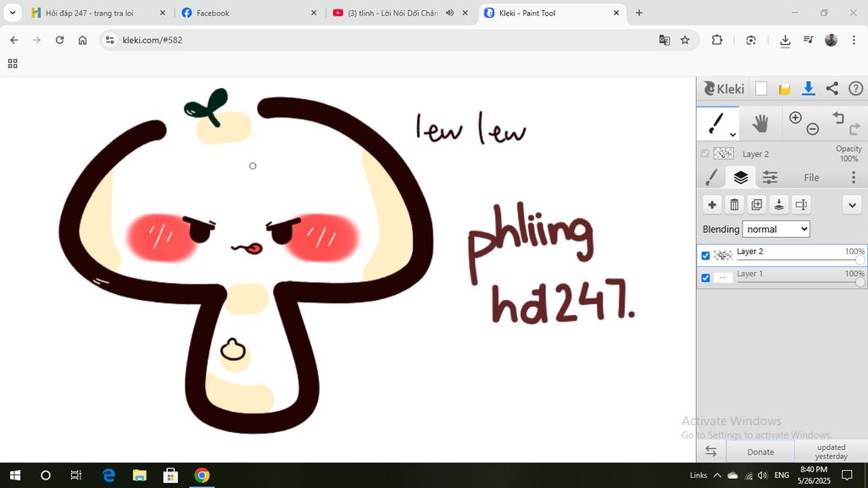
Task: Share the drawing using the share icon
Action: pyautogui.click(x=832, y=88)
